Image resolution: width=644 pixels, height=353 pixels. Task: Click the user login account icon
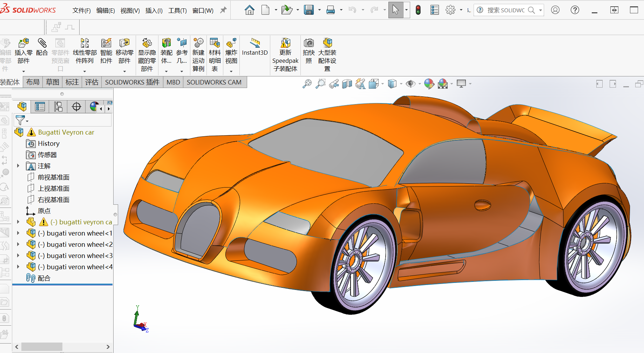[x=555, y=10]
